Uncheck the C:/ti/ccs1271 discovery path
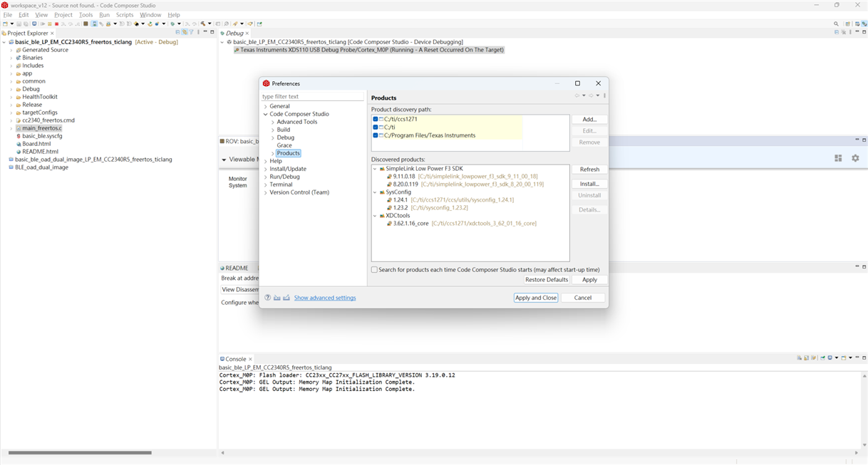 [x=376, y=119]
